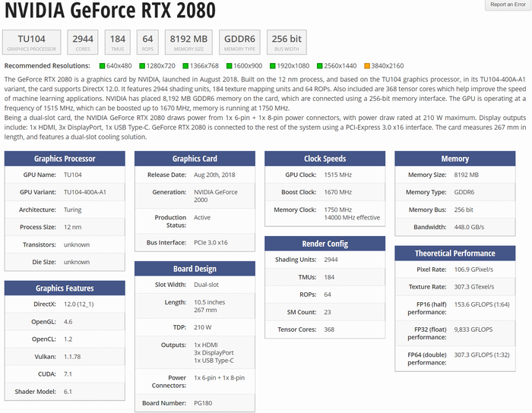Select the 2944 cores badge
Viewport: 532px width, 413px height.
[81, 42]
